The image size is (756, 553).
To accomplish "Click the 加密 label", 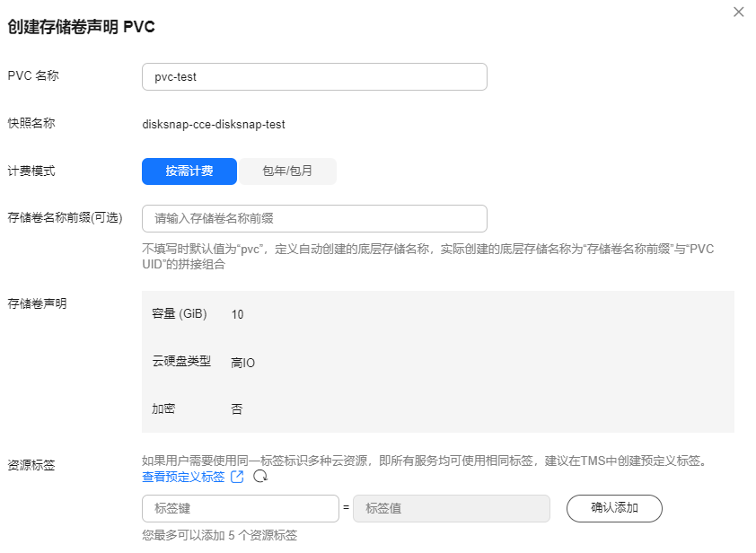I will (163, 408).
